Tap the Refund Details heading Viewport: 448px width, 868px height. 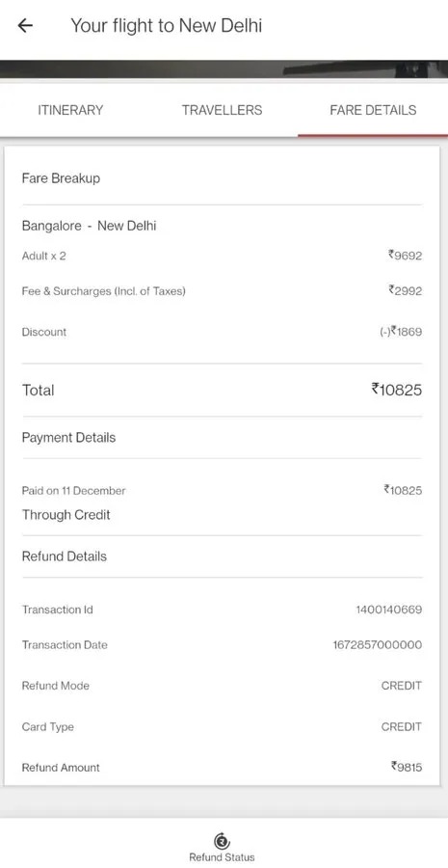click(x=65, y=556)
